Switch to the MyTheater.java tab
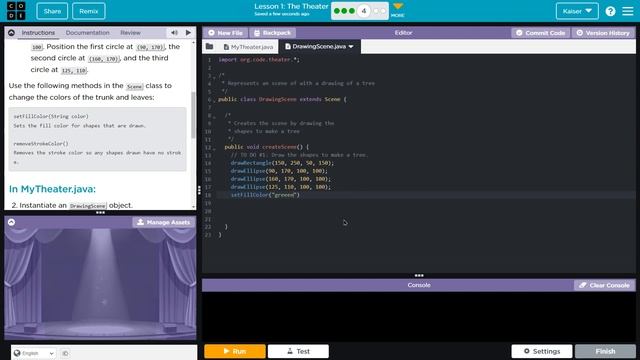The image size is (640, 360). (x=248, y=47)
